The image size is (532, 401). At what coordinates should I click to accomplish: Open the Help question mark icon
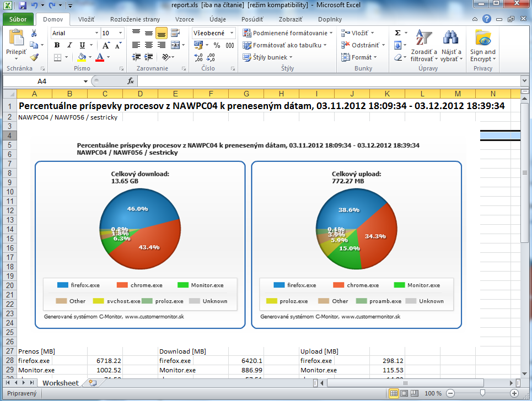point(487,19)
